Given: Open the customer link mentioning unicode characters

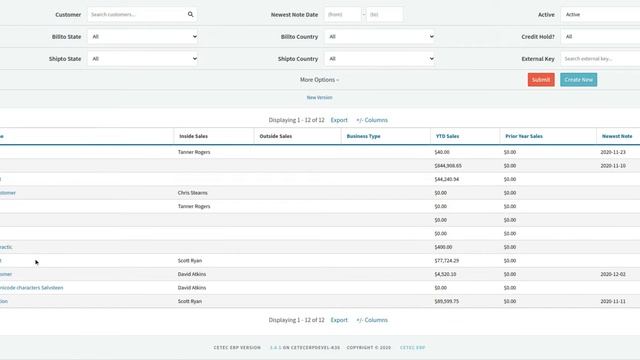Looking at the screenshot, I should point(31,288).
